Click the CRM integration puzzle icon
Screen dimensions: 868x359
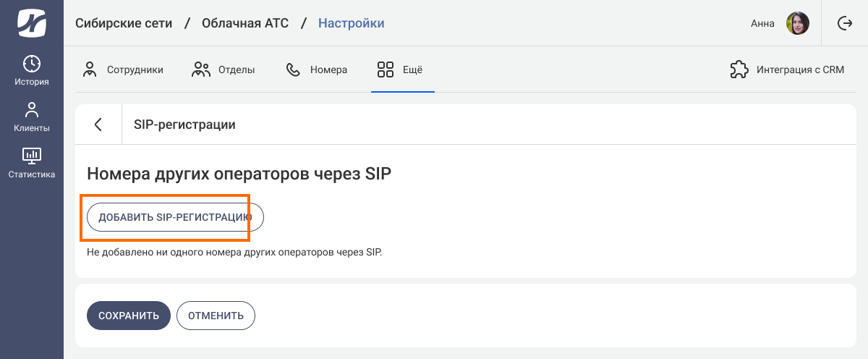(x=739, y=69)
